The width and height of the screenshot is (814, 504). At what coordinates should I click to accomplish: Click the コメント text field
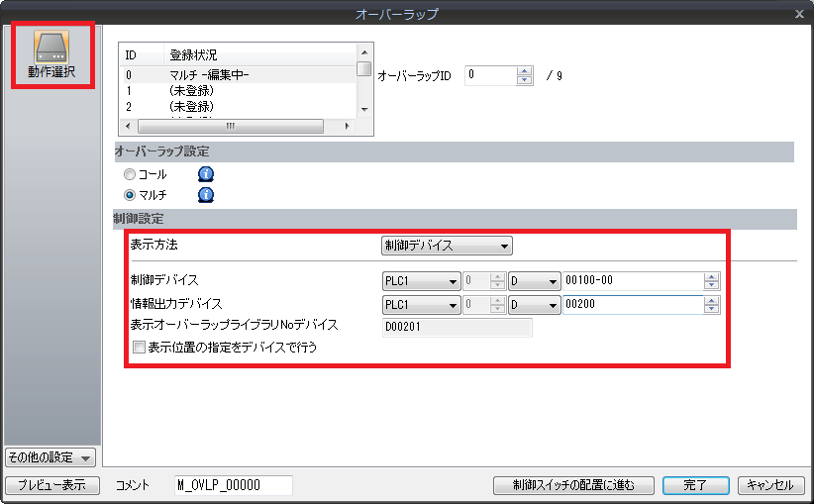tap(234, 485)
